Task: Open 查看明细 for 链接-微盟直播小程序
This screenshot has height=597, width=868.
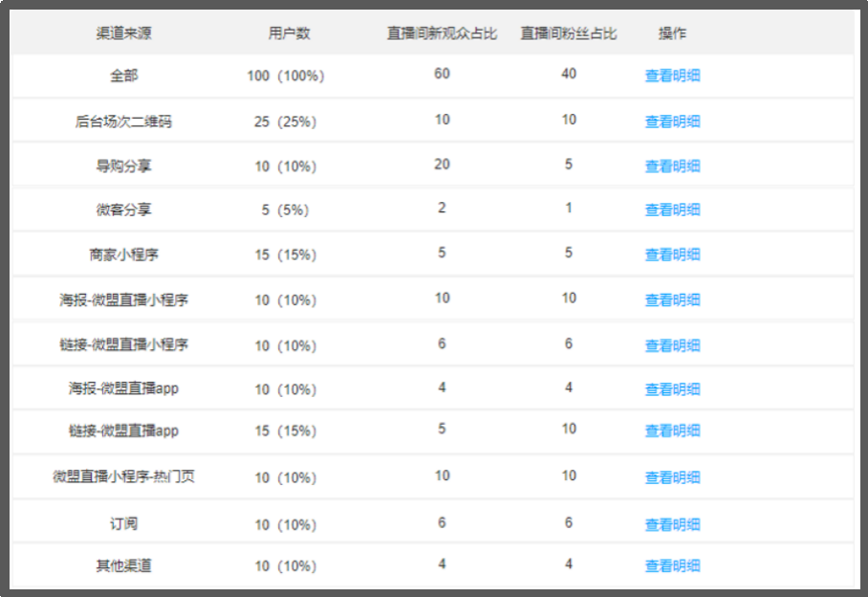Action: (672, 345)
